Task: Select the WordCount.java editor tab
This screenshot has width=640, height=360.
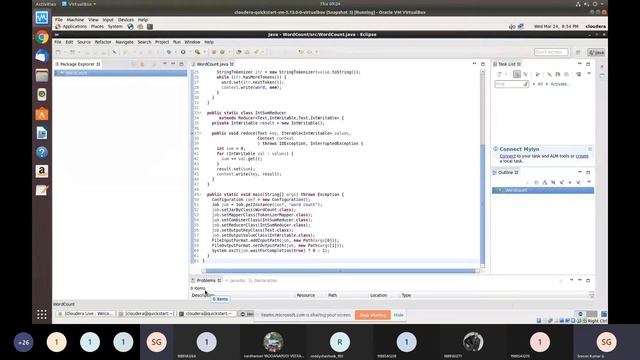Action: [x=213, y=64]
